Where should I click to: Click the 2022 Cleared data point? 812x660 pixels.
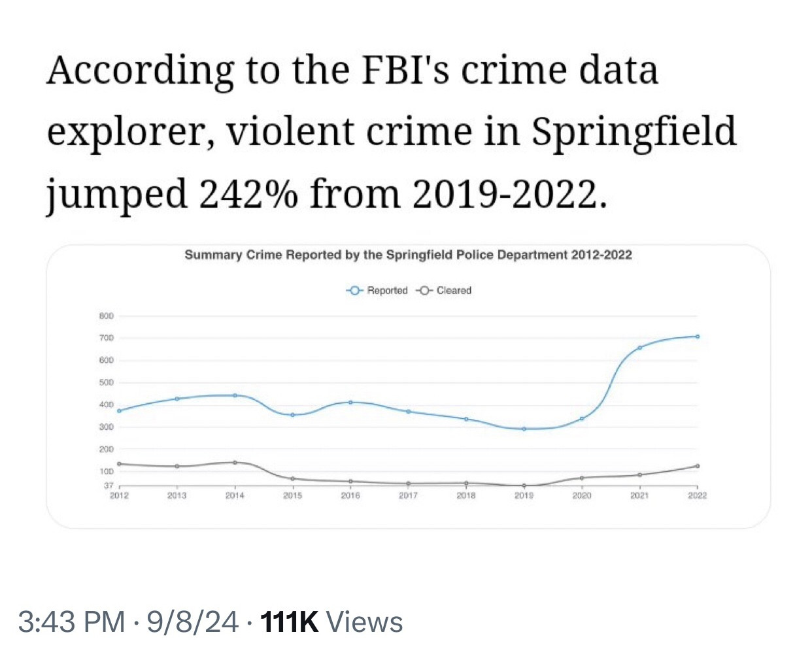(698, 466)
